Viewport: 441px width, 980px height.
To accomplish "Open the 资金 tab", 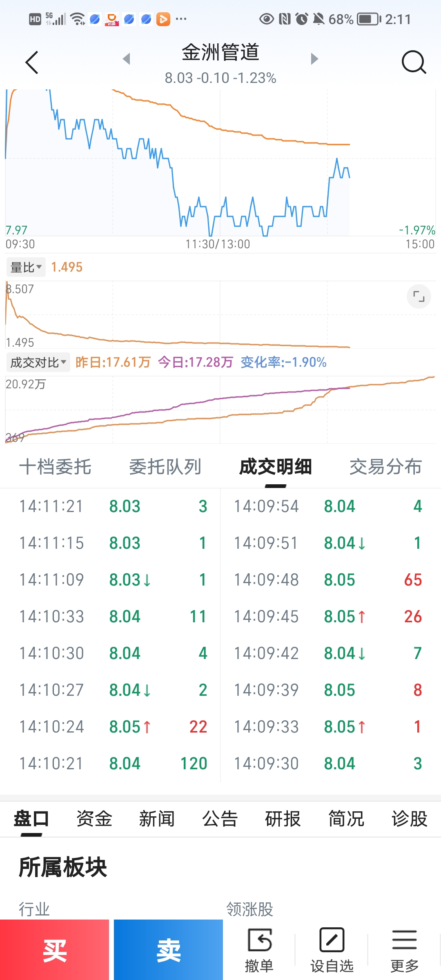I will [x=94, y=819].
